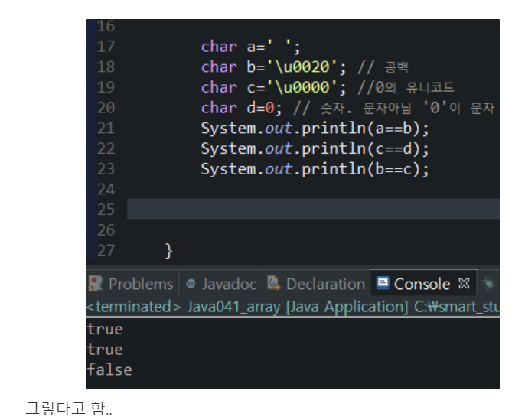The image size is (512, 420).
Task: Click line number 25 in gutter
Action: tap(106, 210)
